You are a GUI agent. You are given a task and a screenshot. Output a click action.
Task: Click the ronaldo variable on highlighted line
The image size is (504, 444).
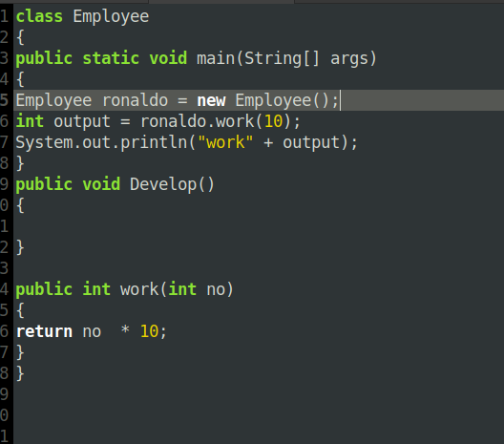point(135,100)
